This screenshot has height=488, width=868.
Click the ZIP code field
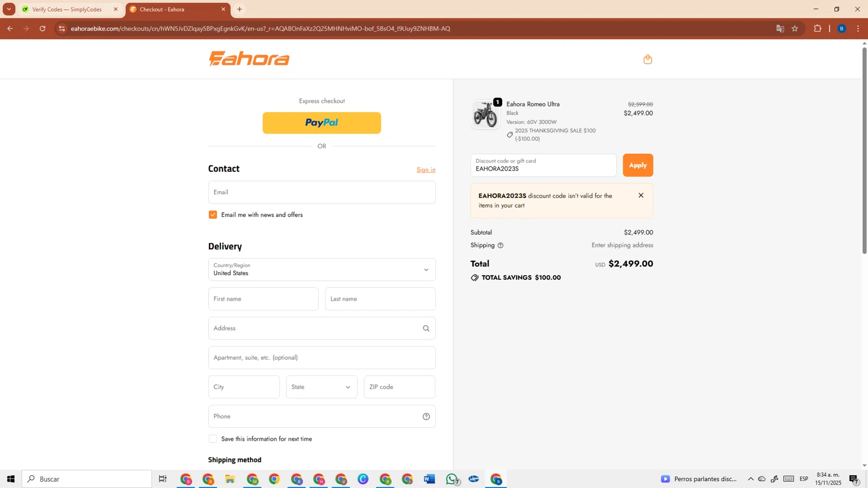click(x=399, y=387)
